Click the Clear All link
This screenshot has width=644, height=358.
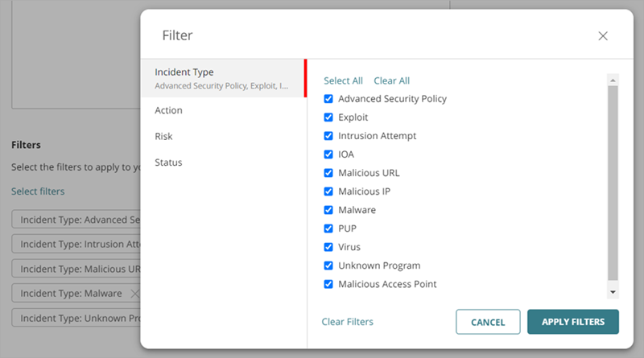click(x=392, y=80)
